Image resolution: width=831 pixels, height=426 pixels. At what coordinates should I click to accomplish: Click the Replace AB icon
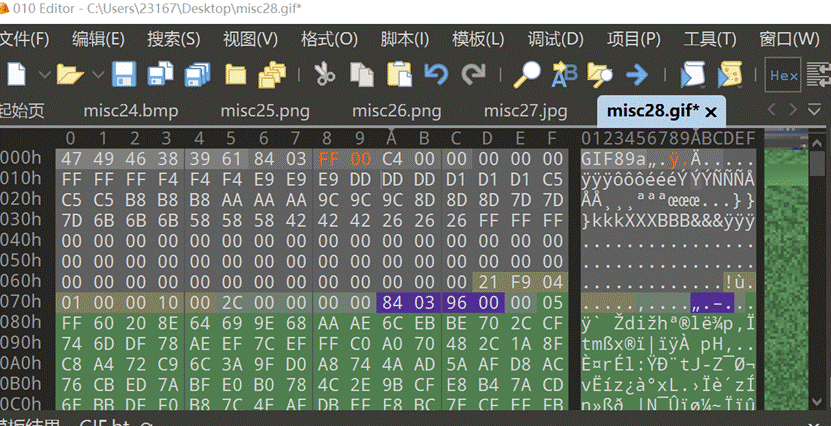564,74
